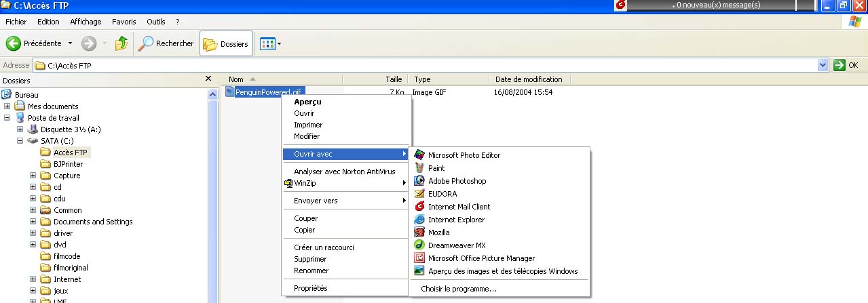Open the view mode dropdown in toolbar
Image resolution: width=868 pixels, height=303 pixels.
click(x=271, y=44)
